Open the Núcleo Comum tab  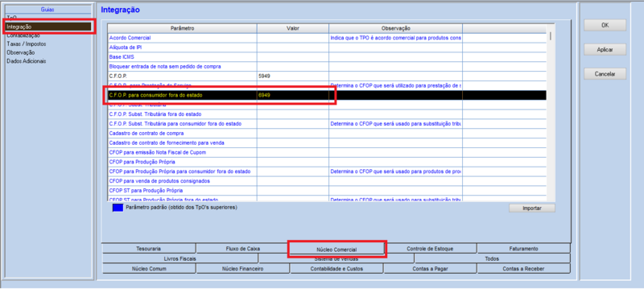pyautogui.click(x=148, y=269)
